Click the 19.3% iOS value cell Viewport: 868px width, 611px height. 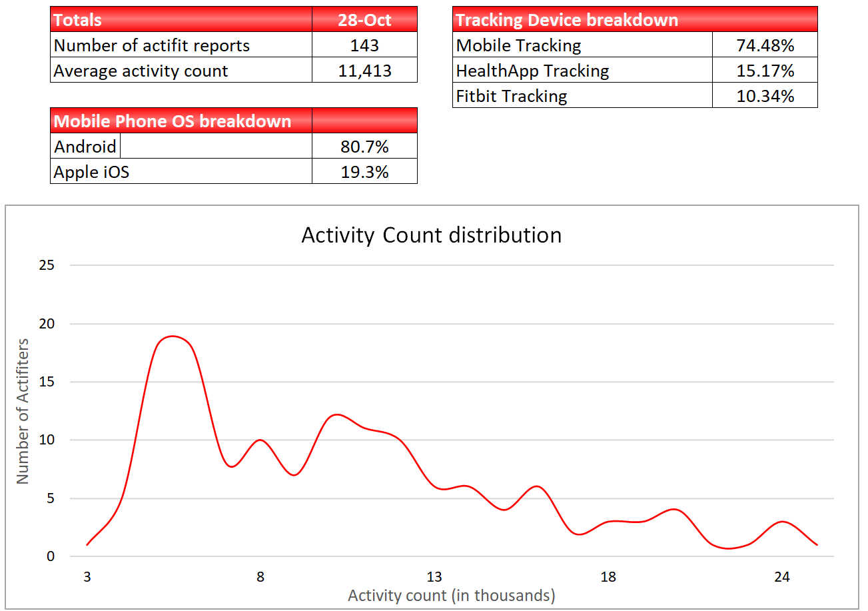(x=364, y=172)
